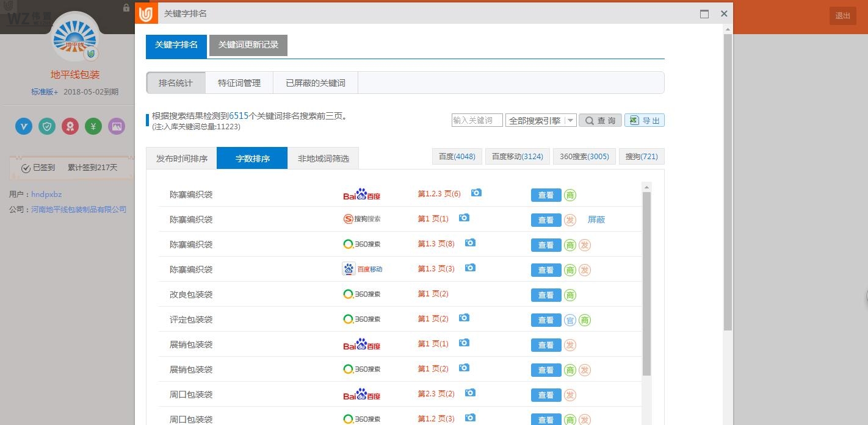Click the teal shield badge icon
The height and width of the screenshot is (425, 868).
47,126
